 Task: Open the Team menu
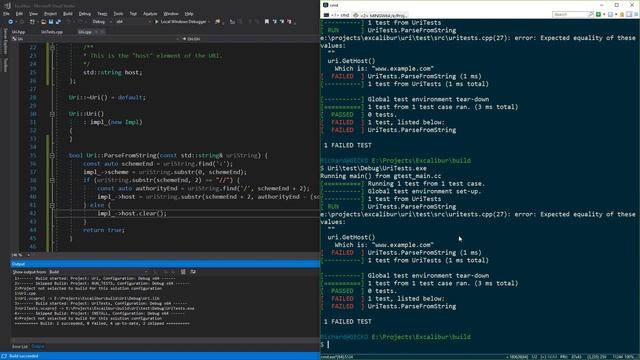point(102,13)
